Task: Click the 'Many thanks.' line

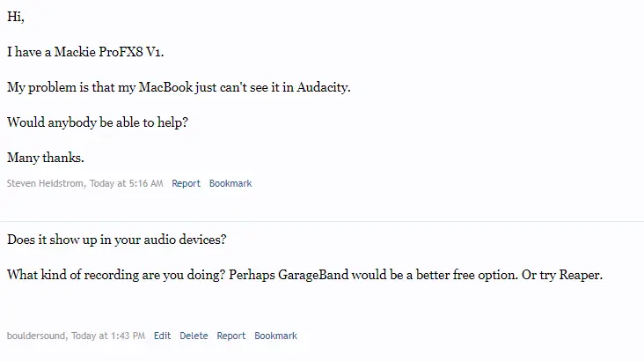Action: point(46,158)
